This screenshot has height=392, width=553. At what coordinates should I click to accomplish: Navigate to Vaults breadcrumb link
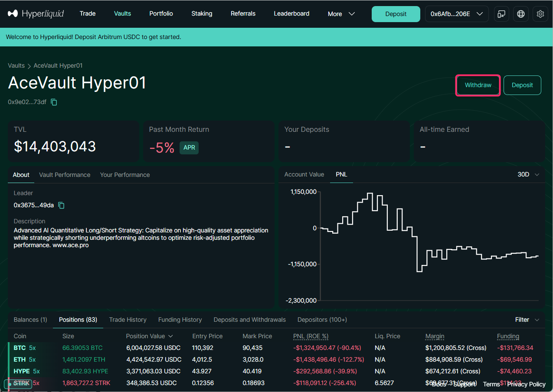pos(16,65)
